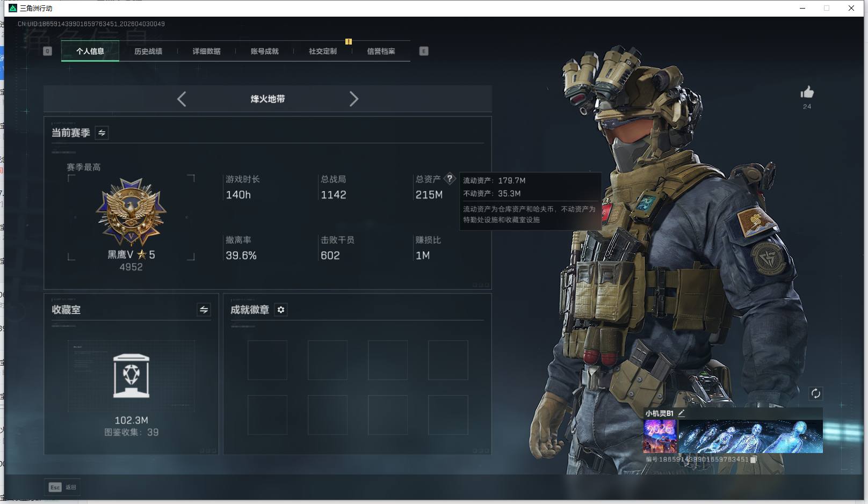Screen dimensions: 868x504
Task: Select the bottom-left empty achievement badge slot
Action: [267, 415]
